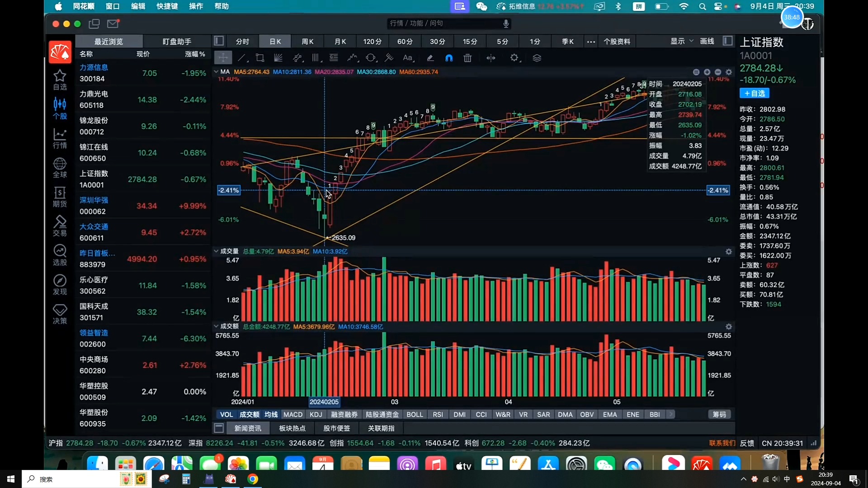
Task: Select the crosshair cursor drawing tool
Action: (223, 58)
